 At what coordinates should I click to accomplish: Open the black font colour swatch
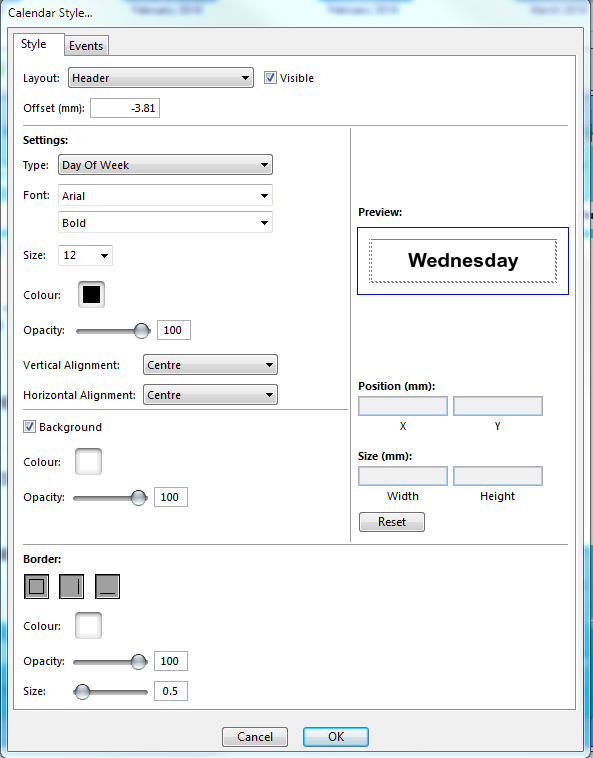pyautogui.click(x=91, y=294)
